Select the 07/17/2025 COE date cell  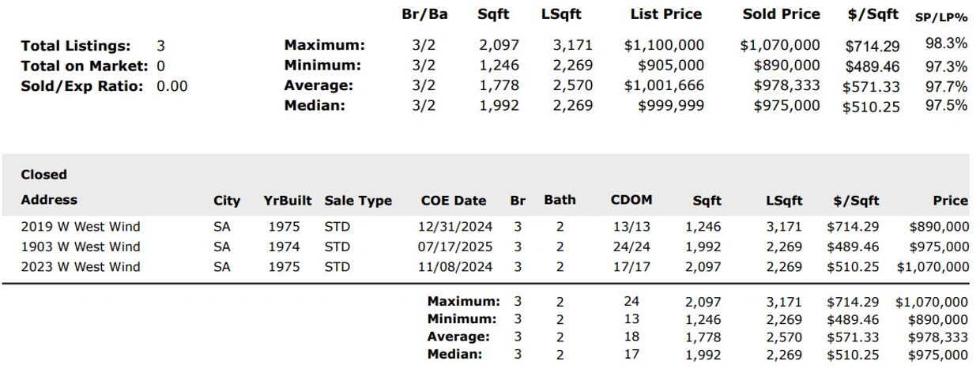coord(454,247)
